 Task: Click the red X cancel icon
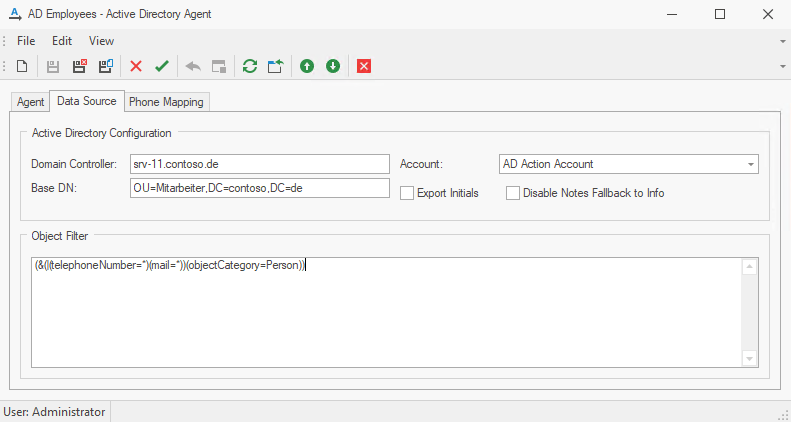tap(136, 66)
